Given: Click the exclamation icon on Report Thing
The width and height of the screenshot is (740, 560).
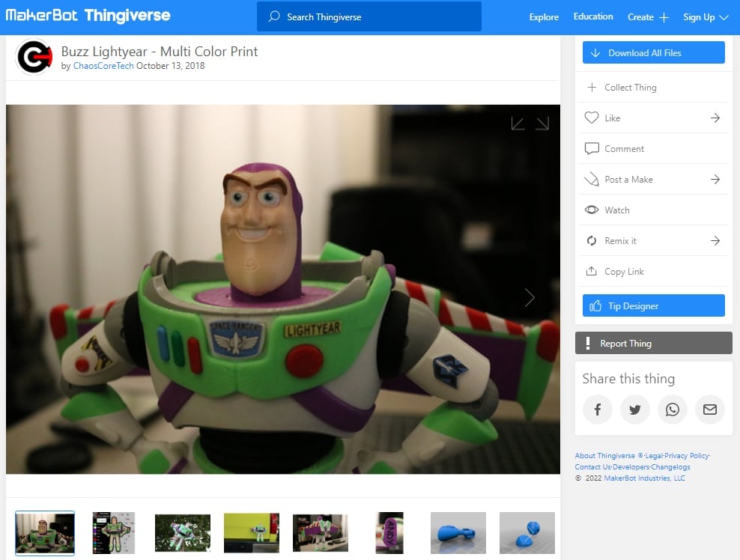Looking at the screenshot, I should click(x=587, y=343).
